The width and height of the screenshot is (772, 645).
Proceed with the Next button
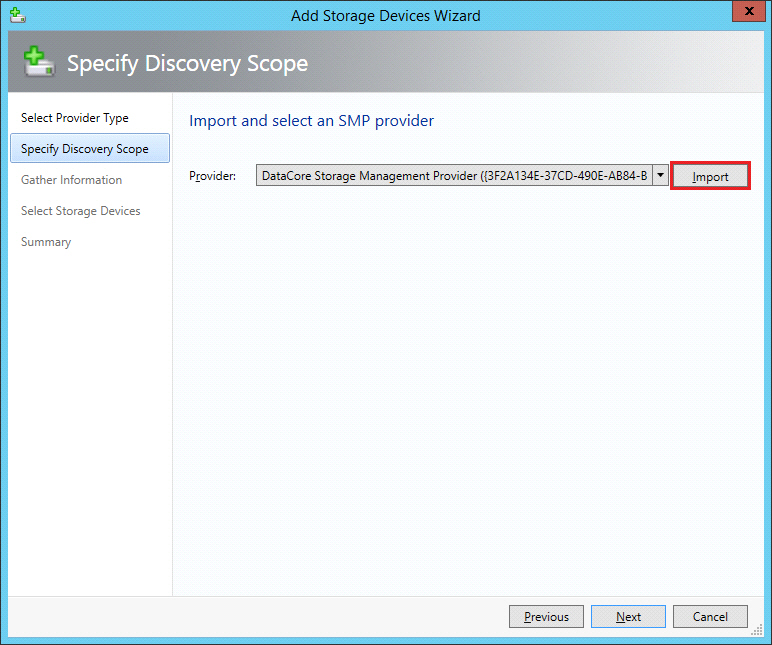628,616
